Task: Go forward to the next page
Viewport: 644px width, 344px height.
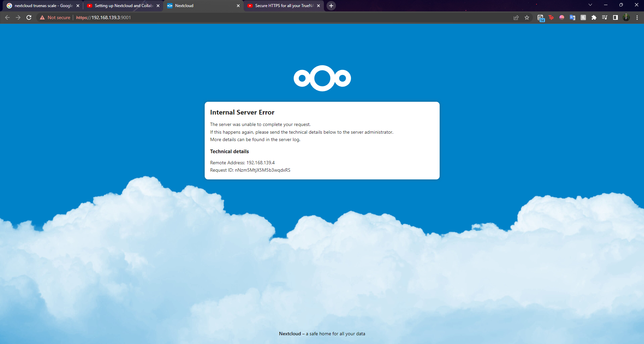Action: (x=18, y=17)
